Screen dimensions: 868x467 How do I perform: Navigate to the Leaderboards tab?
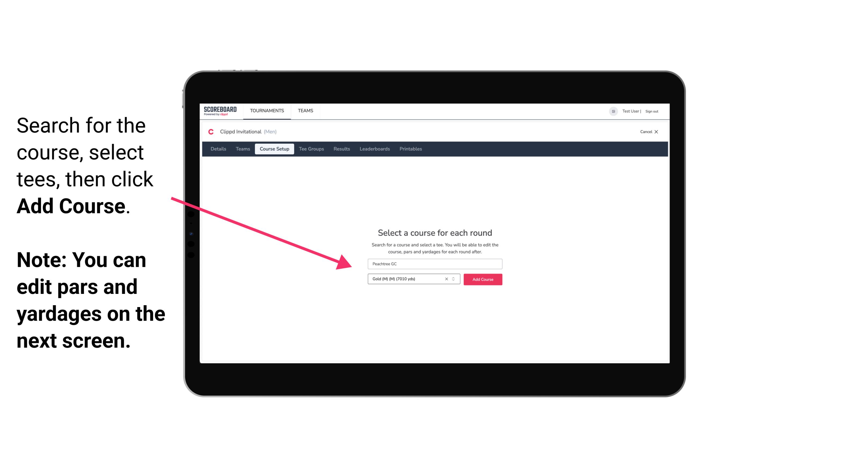point(374,149)
